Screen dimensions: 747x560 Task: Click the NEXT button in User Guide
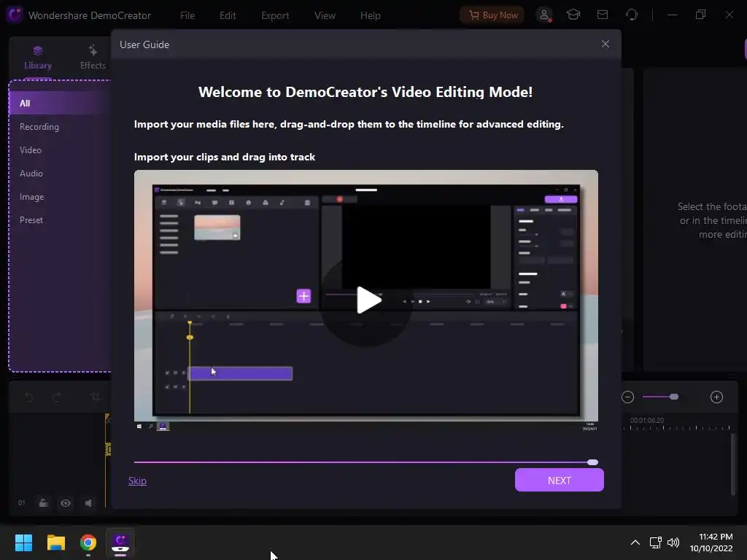point(559,480)
